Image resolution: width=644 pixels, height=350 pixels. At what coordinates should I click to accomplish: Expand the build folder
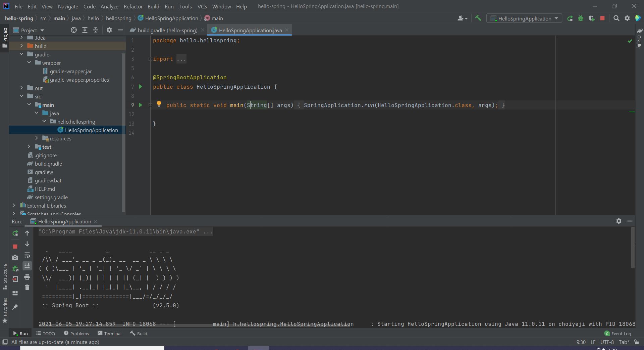click(21, 46)
